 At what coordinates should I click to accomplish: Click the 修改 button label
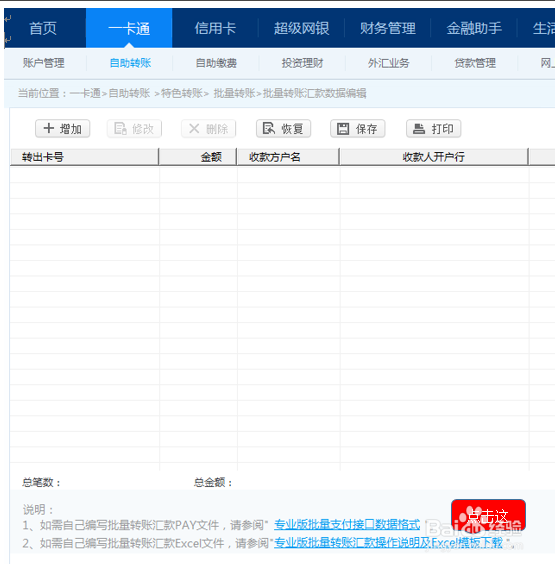[143, 129]
